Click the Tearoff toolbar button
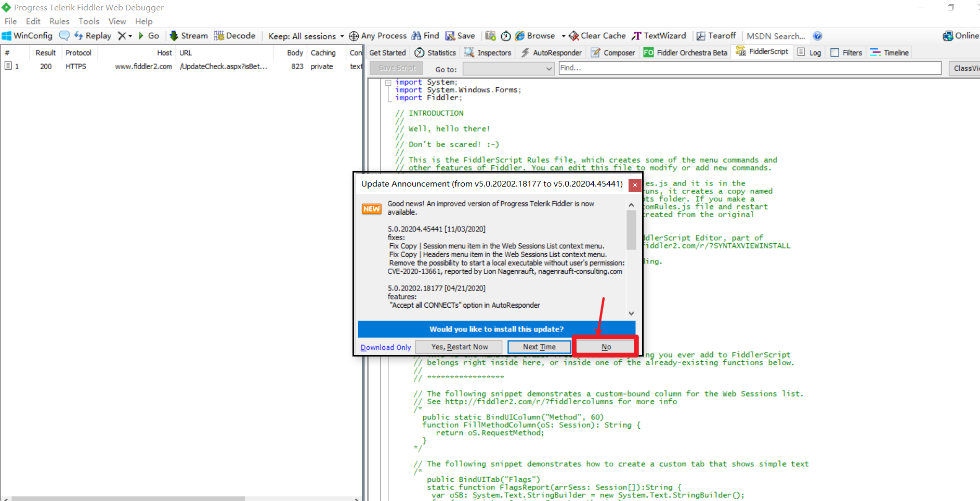The width and height of the screenshot is (980, 501). (716, 36)
